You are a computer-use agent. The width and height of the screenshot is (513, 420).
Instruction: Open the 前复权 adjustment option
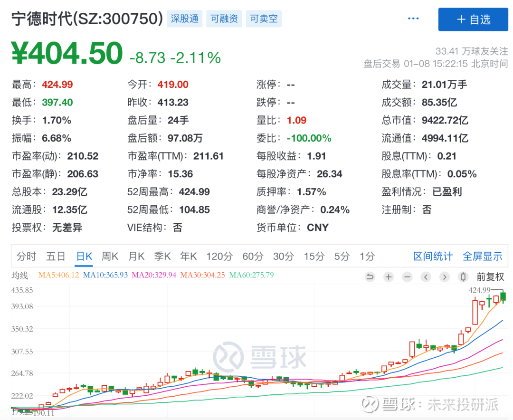coord(490,277)
